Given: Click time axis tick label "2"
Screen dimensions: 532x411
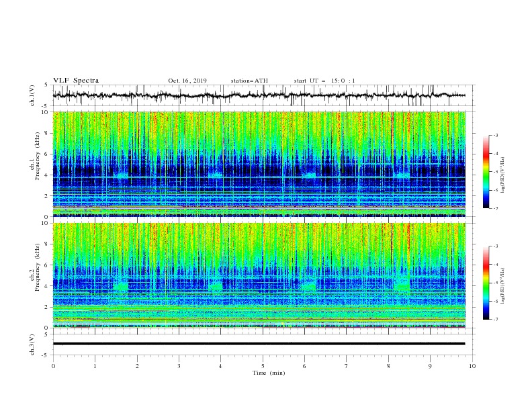Looking at the screenshot, I should point(137,366).
